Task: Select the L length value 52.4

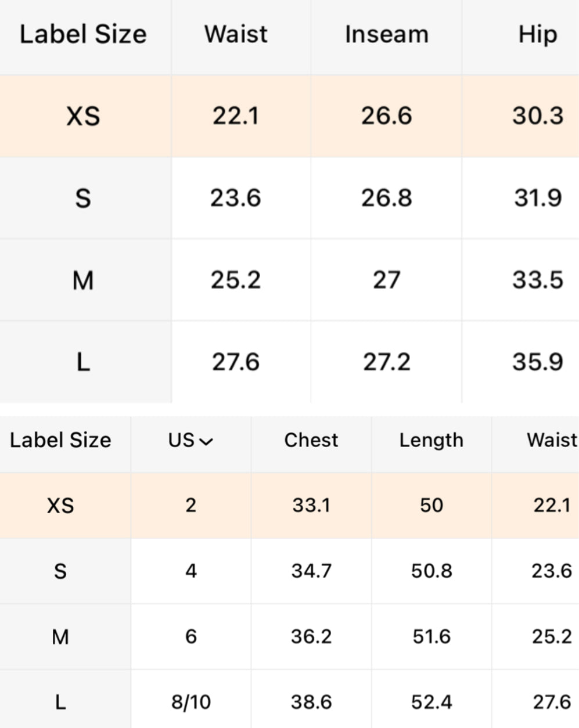Action: [431, 702]
